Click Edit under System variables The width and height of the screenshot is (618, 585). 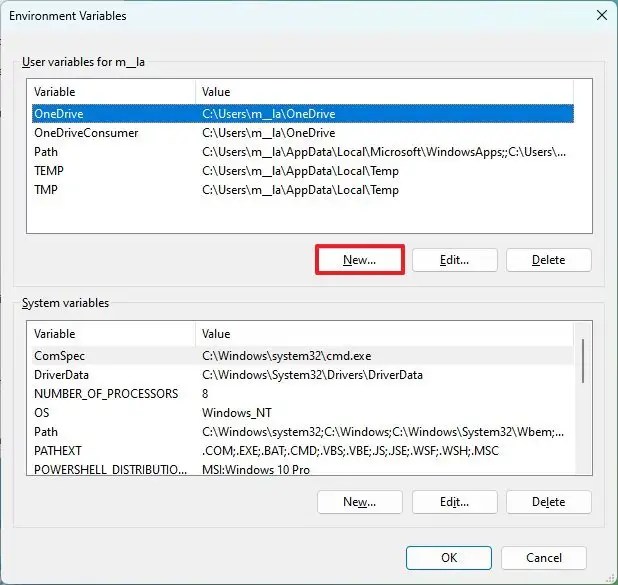pyautogui.click(x=454, y=502)
